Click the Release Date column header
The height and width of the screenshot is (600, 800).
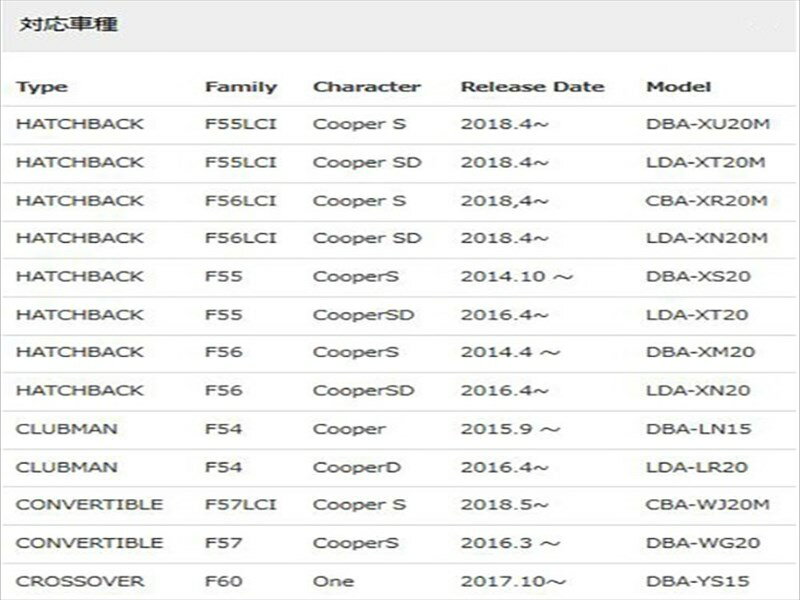click(x=532, y=86)
